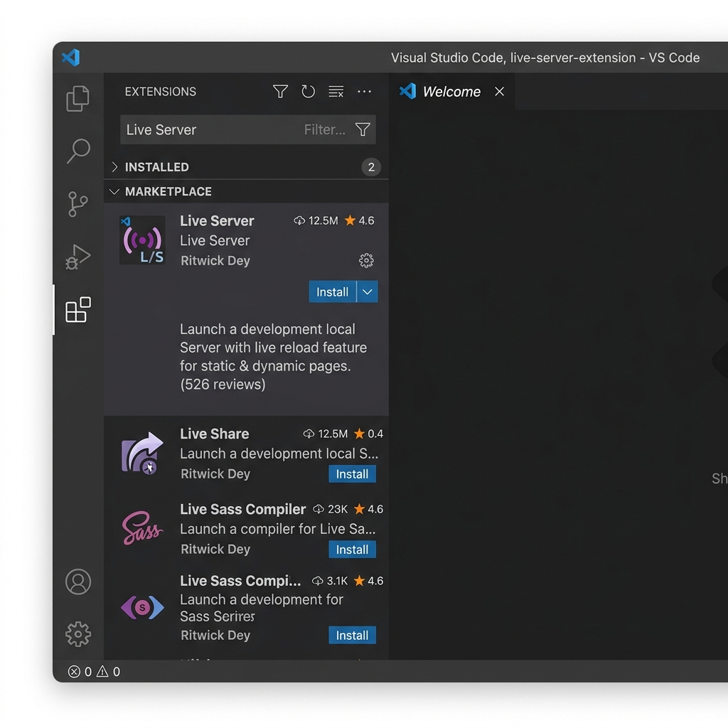The height and width of the screenshot is (728, 728).
Task: Click the warnings icon in status bar
Action: pyautogui.click(x=102, y=671)
